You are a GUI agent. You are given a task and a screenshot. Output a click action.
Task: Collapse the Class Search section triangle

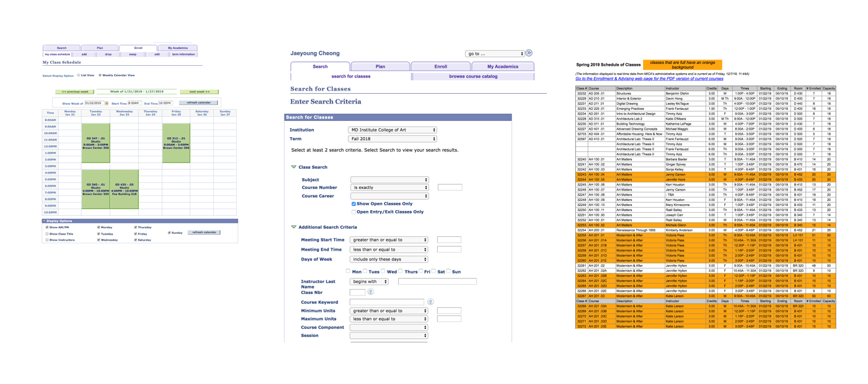[x=294, y=167]
